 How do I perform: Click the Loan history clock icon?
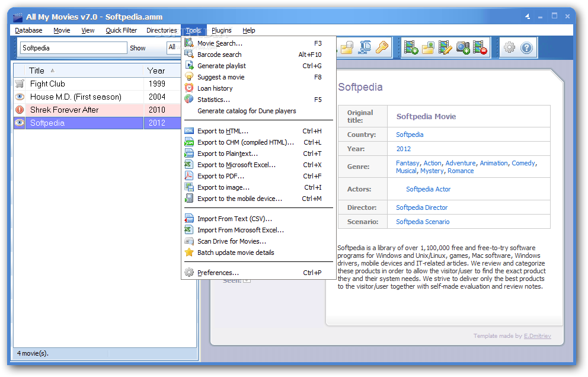(189, 88)
